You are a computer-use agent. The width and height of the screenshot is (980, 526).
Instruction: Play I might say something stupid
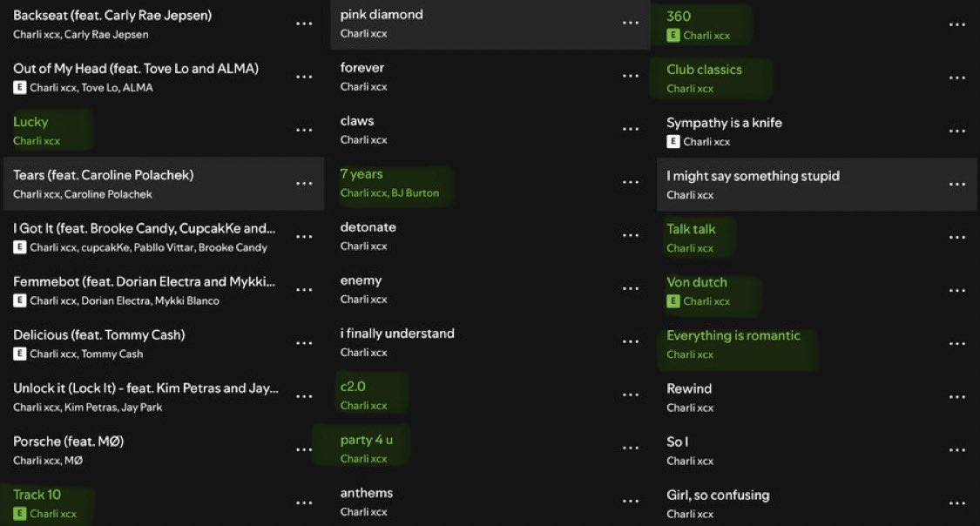753,176
